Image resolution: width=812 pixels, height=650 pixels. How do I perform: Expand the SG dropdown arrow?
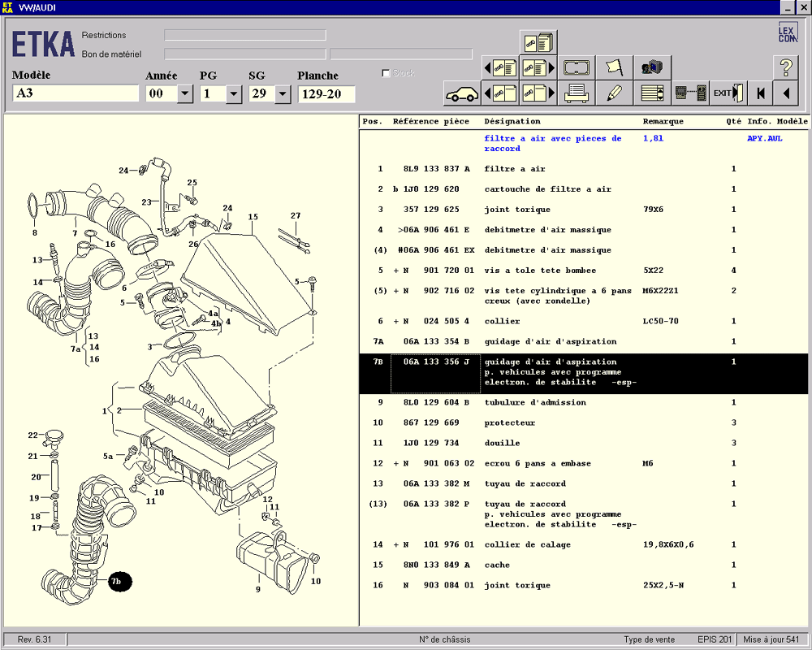click(283, 94)
